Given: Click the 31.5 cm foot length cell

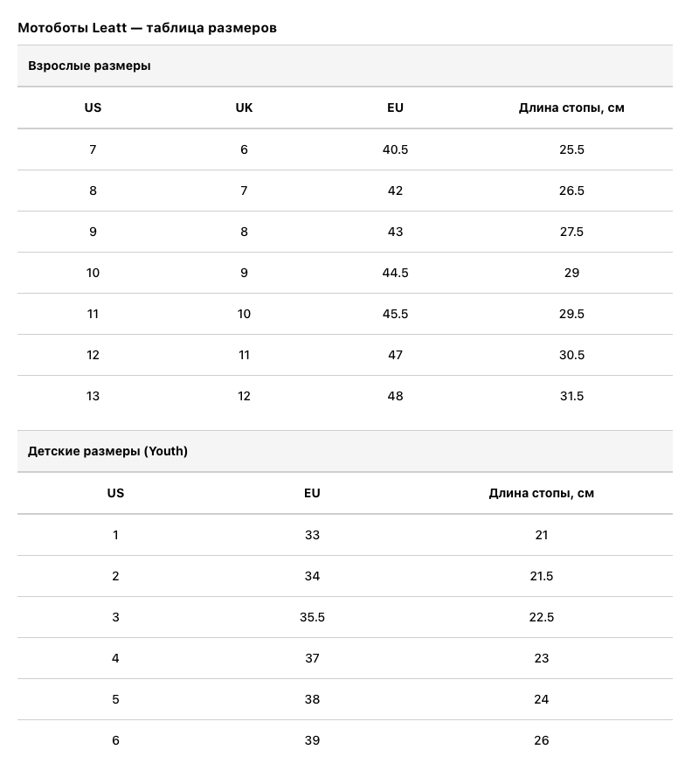Looking at the screenshot, I should (571, 396).
